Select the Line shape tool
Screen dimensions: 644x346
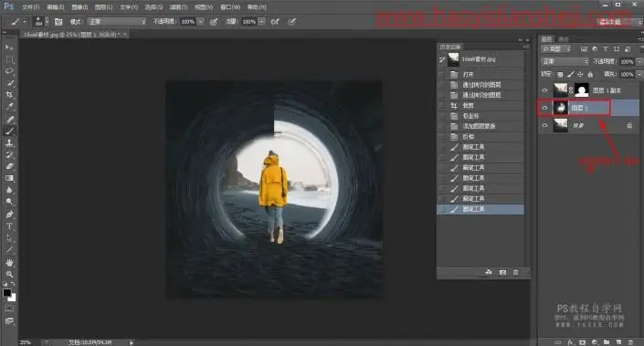9,250
